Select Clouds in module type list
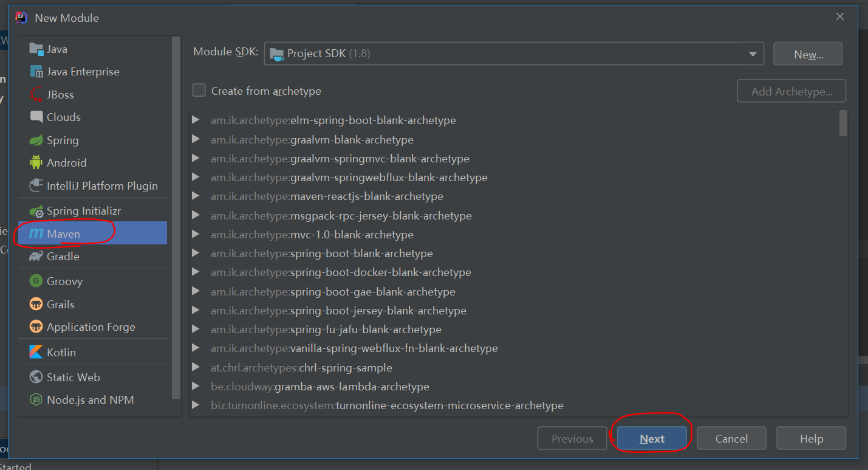The height and width of the screenshot is (470, 868). point(93,117)
